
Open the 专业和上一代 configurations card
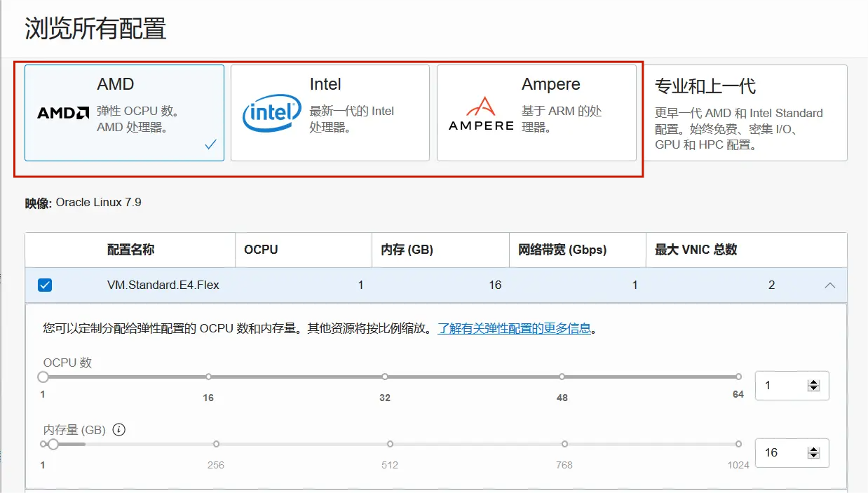point(745,113)
